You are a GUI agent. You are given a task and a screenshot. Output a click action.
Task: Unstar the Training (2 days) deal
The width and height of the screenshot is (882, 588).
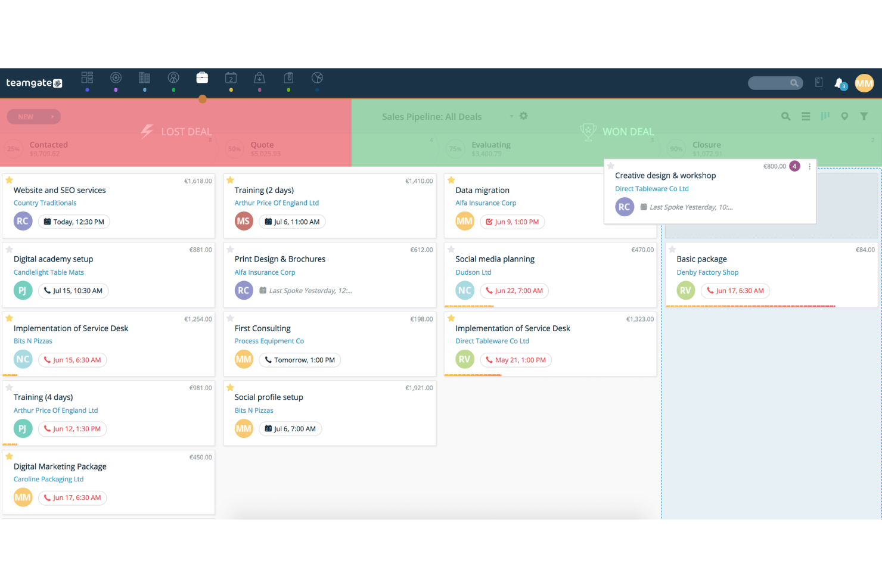(x=230, y=180)
